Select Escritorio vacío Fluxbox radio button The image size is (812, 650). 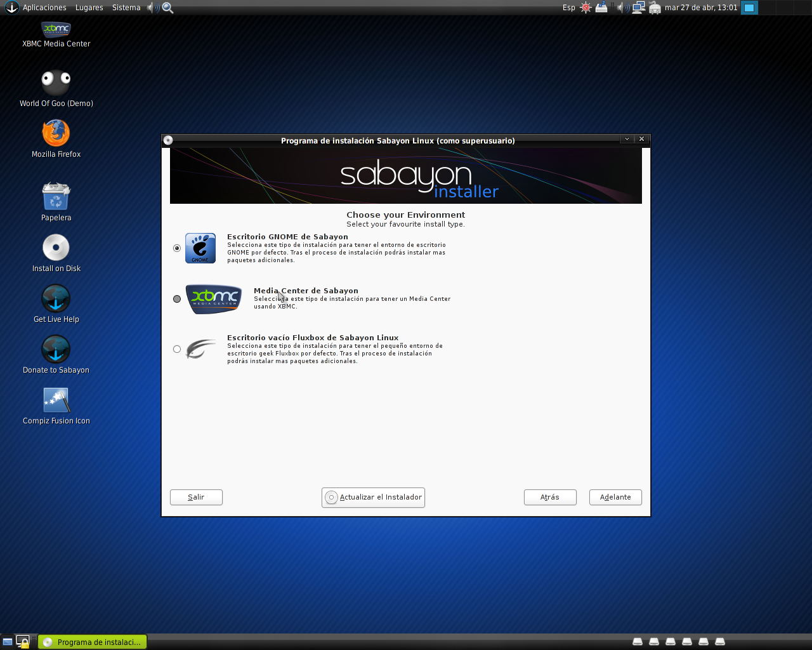tap(177, 349)
